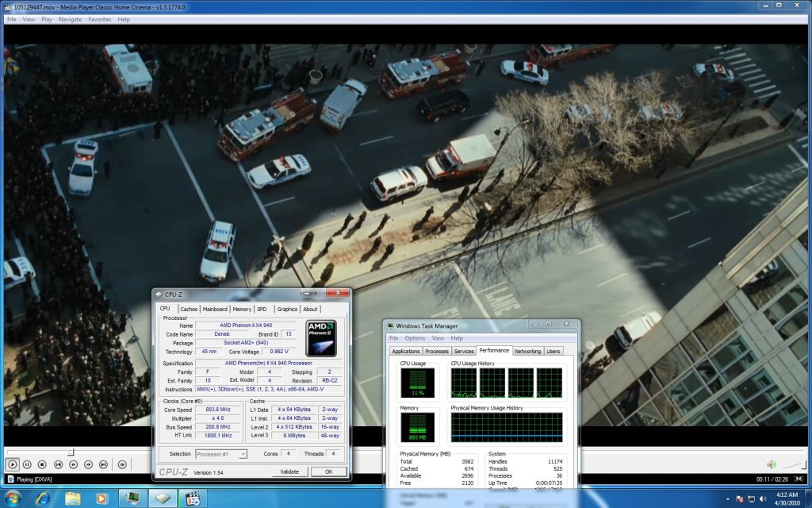
Task: Select the SPD tab in CPU-Z
Action: (262, 309)
